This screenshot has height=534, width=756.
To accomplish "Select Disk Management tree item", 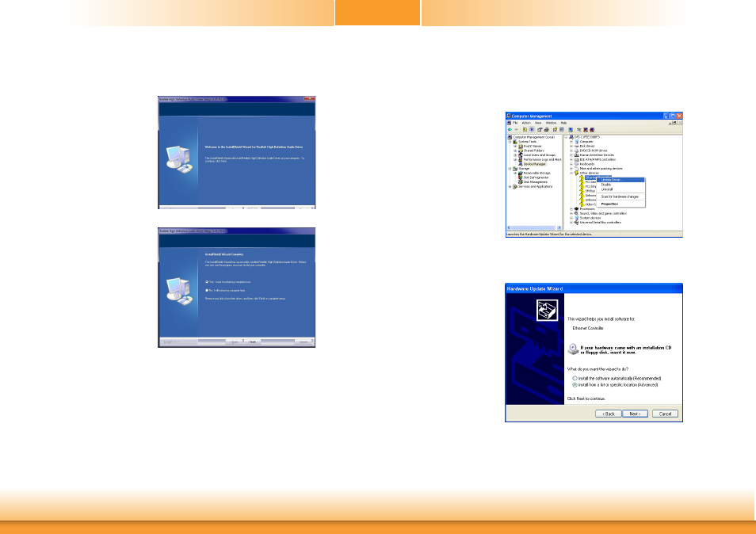I will pos(535,181).
